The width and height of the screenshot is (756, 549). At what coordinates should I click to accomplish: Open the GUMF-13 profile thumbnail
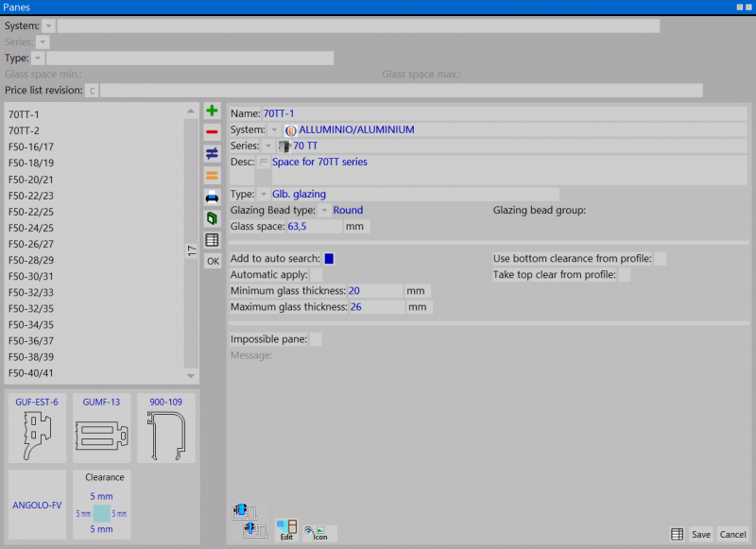(x=101, y=428)
